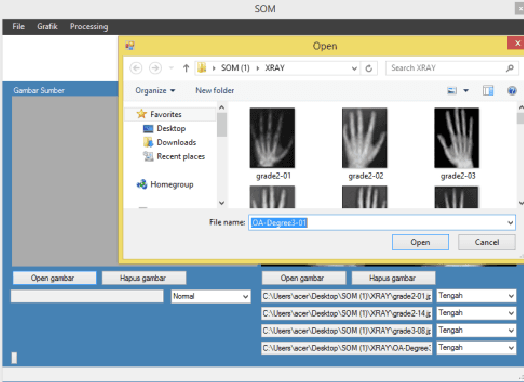Open the view options dropdown arrow
The width and height of the screenshot is (524, 382).
[x=466, y=91]
